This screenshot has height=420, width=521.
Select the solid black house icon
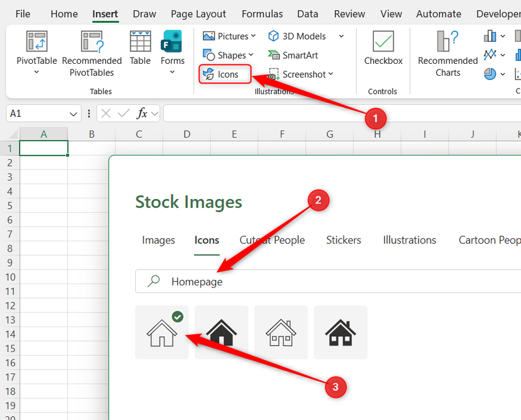221,332
